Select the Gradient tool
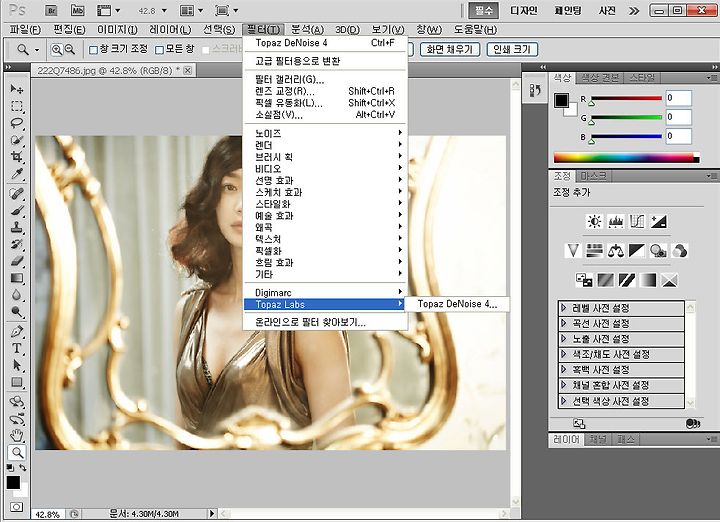720x522 pixels. (17, 278)
